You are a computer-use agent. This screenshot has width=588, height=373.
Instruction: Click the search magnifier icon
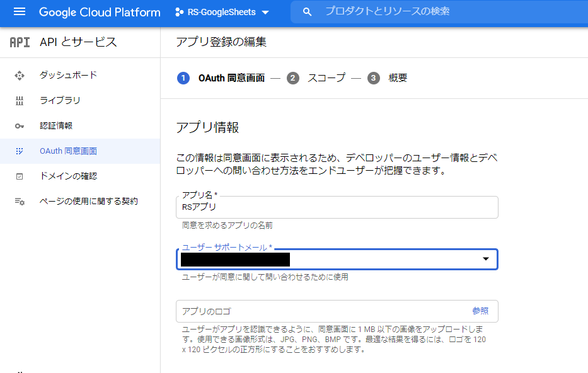pyautogui.click(x=307, y=12)
